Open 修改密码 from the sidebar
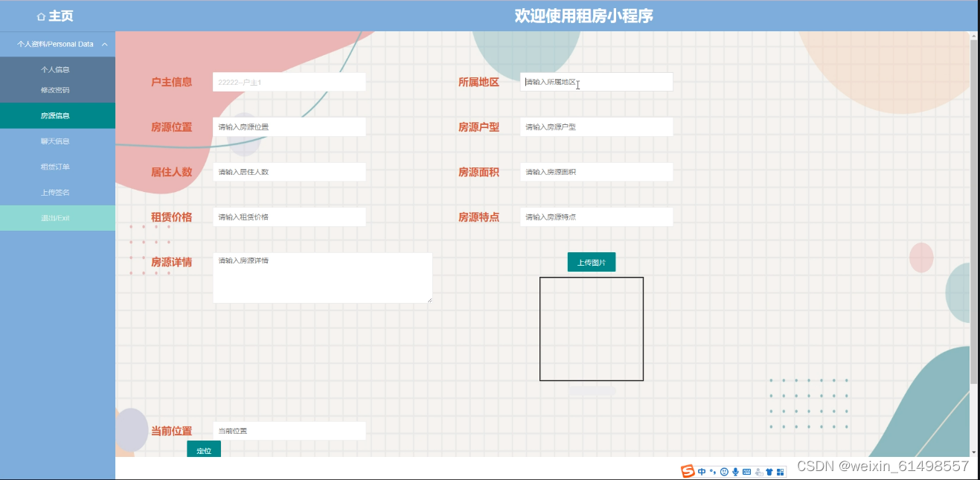Image resolution: width=980 pixels, height=480 pixels. pyautogui.click(x=57, y=89)
